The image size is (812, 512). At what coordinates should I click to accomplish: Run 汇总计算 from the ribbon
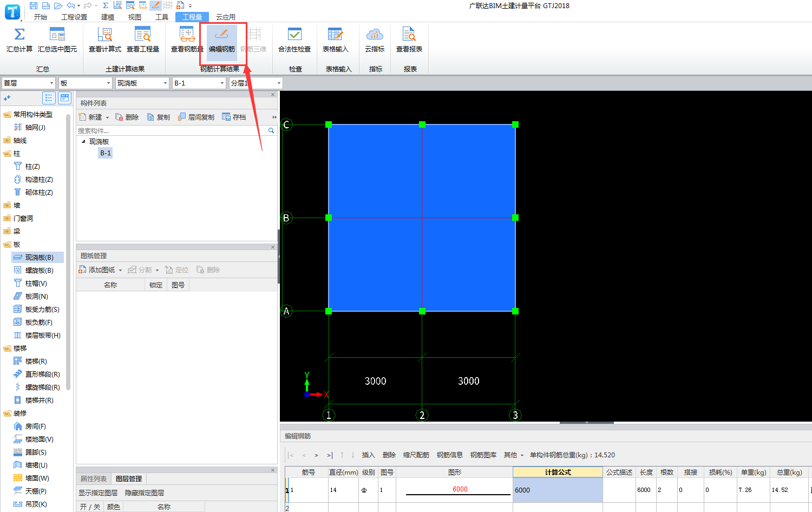[x=19, y=40]
